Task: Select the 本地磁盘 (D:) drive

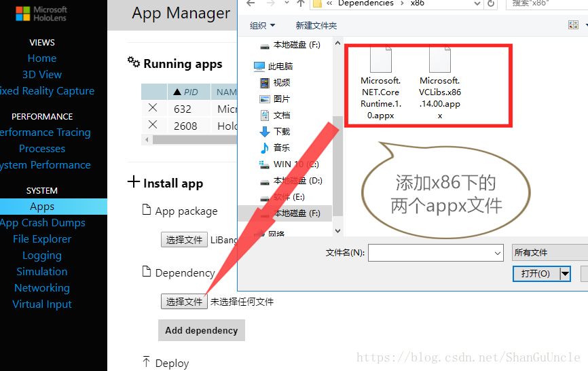Action: coord(291,181)
